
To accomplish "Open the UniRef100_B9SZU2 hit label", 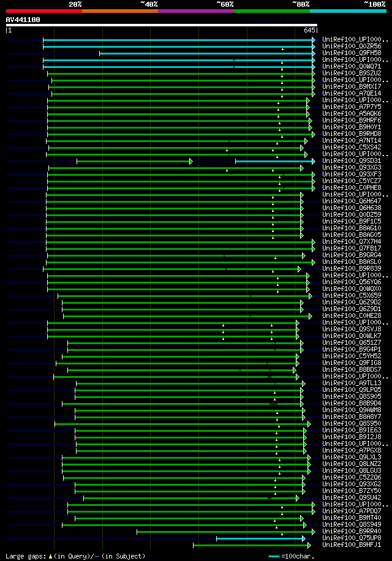I will click(352, 73).
